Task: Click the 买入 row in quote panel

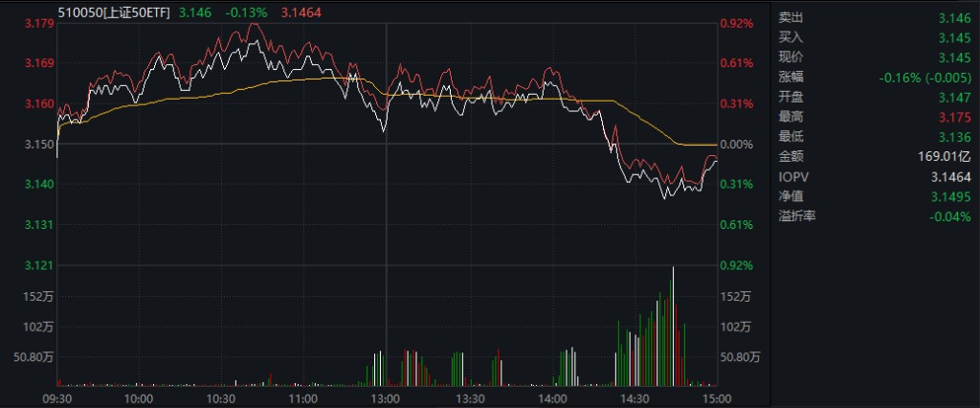Action: click(875, 37)
